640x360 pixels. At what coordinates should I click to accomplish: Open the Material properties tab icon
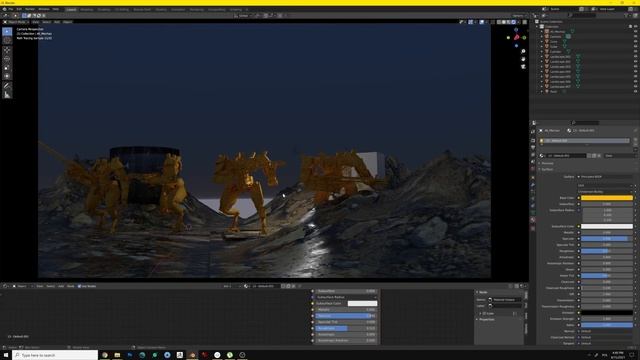coord(533,220)
